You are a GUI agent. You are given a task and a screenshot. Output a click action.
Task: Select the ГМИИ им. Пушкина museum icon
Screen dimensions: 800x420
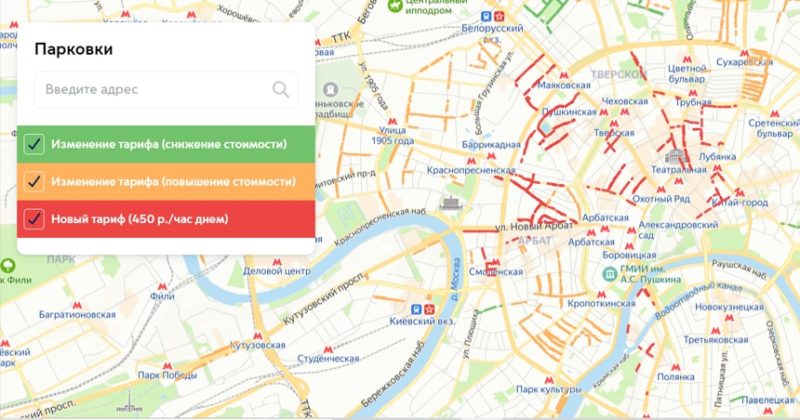coord(610,274)
